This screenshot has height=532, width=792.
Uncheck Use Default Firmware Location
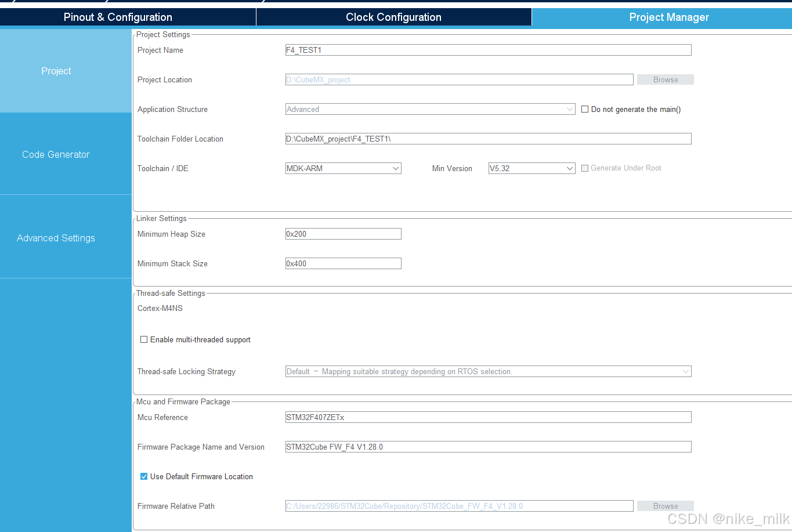click(143, 476)
